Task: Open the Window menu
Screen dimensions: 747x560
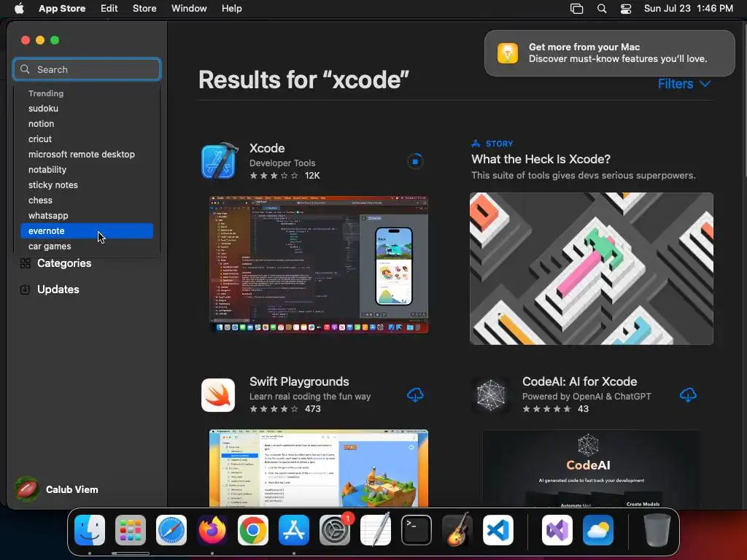Action: (x=189, y=8)
